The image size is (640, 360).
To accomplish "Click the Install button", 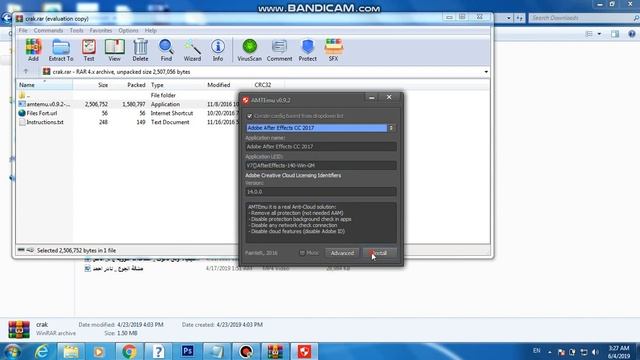I will coord(380,253).
